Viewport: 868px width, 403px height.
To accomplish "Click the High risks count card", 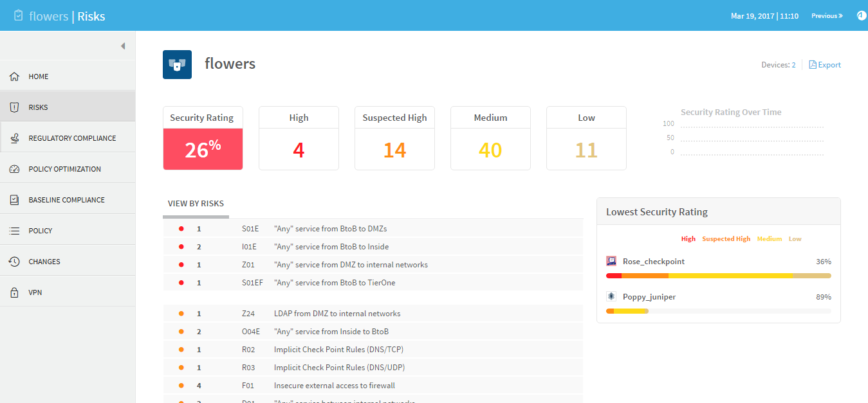I will click(299, 138).
